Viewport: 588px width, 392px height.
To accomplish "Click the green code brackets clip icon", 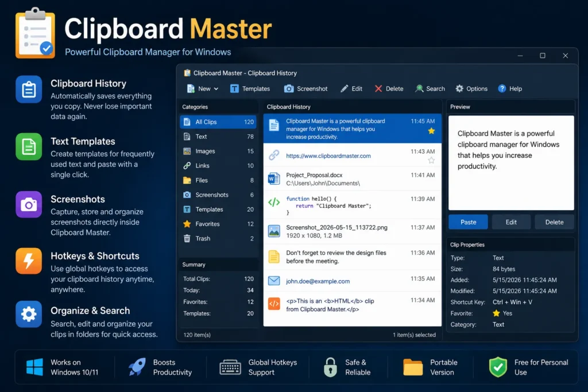I will click(274, 203).
